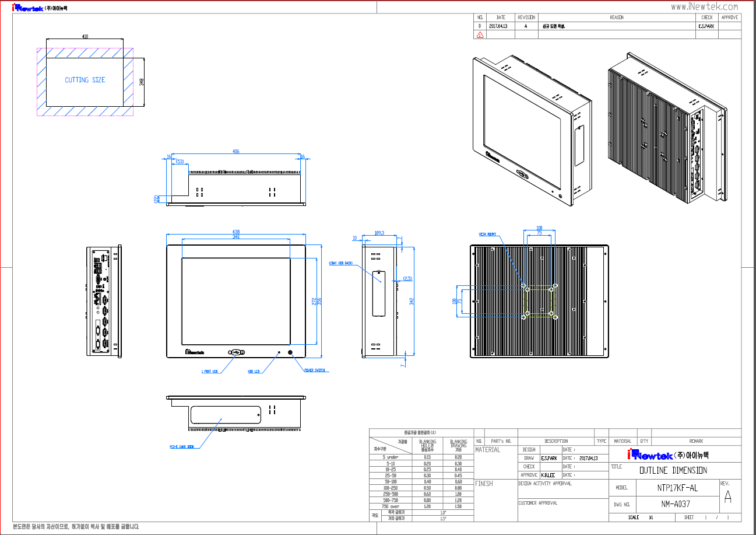Select the CUTTING SIZE label
Viewport: 756px width, 535px height.
tap(85, 80)
